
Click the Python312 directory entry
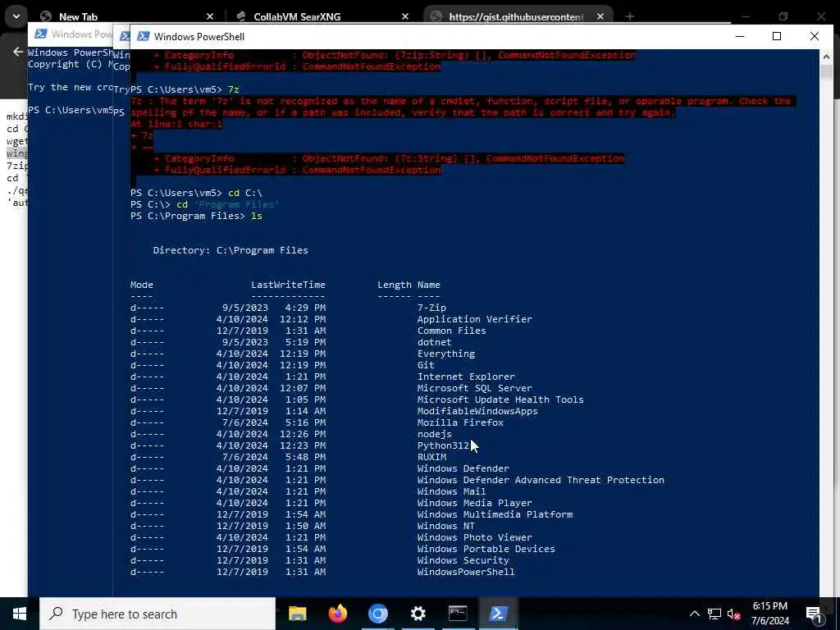[x=443, y=445]
